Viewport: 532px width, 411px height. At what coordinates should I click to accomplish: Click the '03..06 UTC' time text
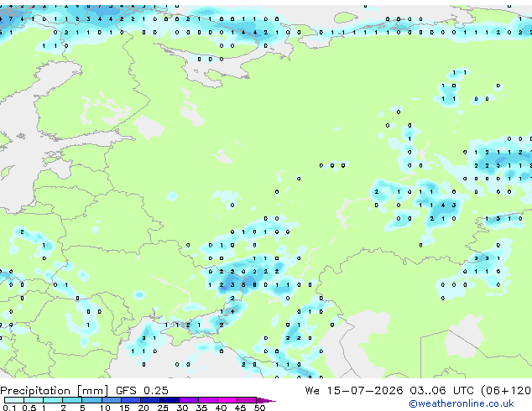(x=441, y=391)
